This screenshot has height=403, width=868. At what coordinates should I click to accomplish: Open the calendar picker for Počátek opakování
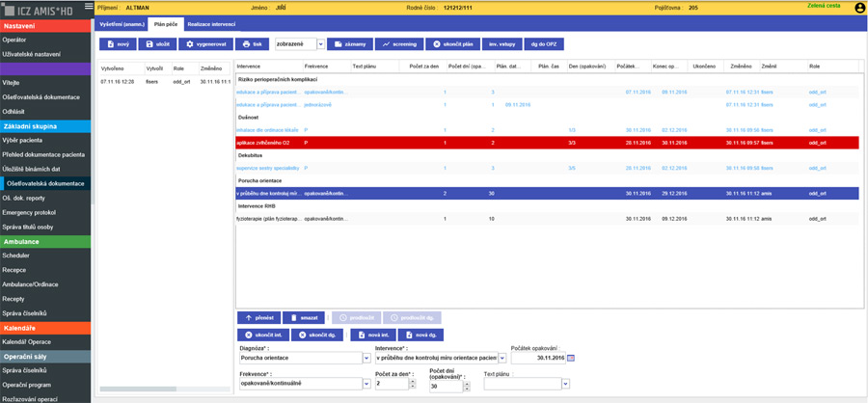570,358
